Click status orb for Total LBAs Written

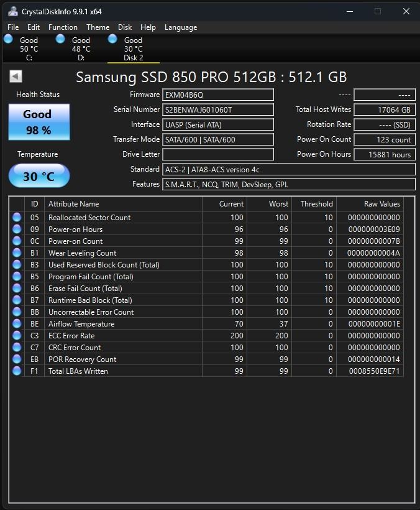[17, 371]
